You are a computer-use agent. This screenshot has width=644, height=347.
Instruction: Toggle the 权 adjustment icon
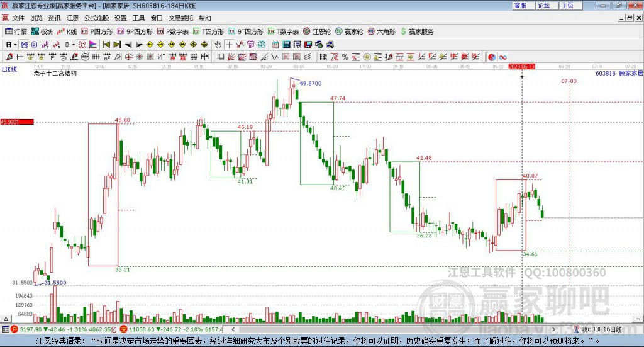(82, 45)
